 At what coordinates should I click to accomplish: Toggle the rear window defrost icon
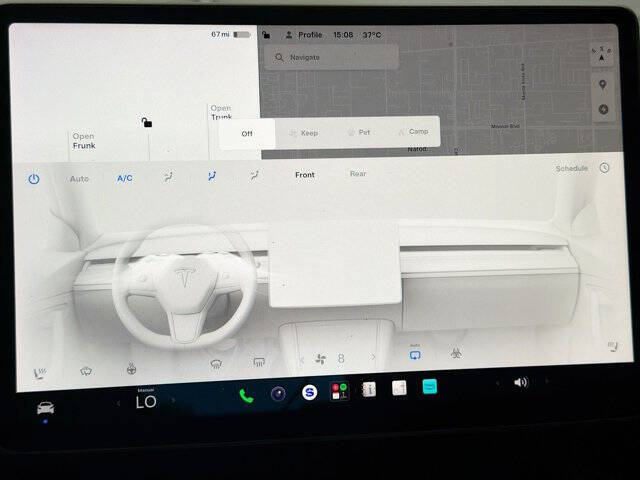tap(259, 362)
